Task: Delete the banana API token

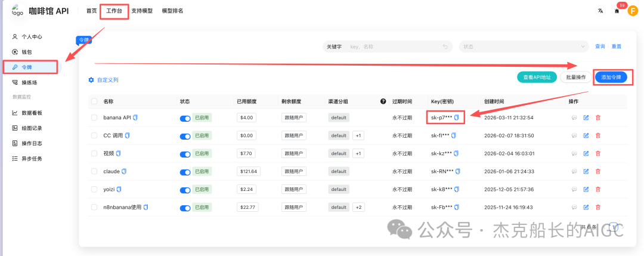Action: (598, 118)
